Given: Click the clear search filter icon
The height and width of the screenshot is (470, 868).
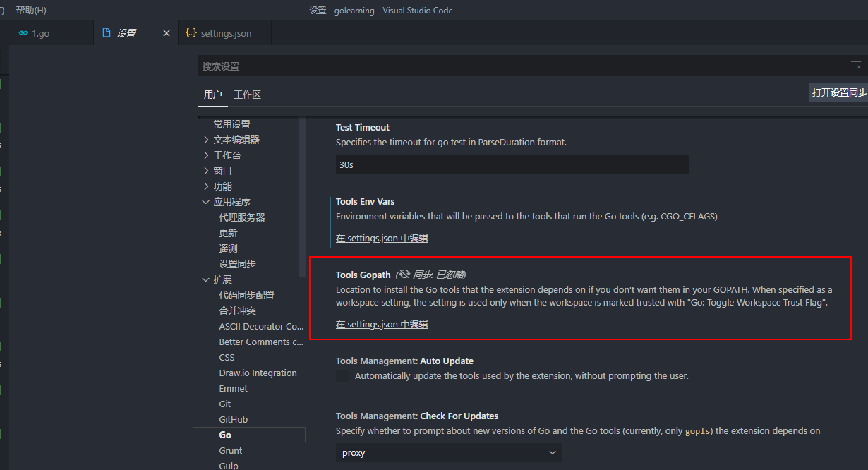Looking at the screenshot, I should click(855, 66).
